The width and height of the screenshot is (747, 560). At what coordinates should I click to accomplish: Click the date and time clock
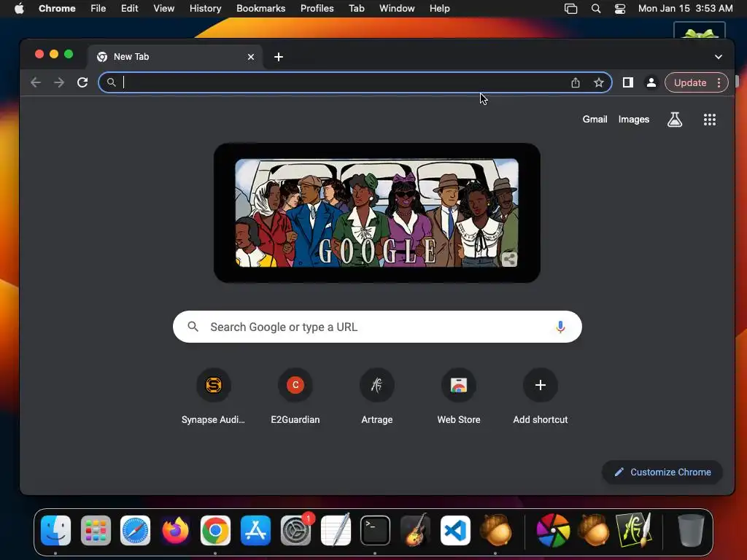click(x=685, y=9)
